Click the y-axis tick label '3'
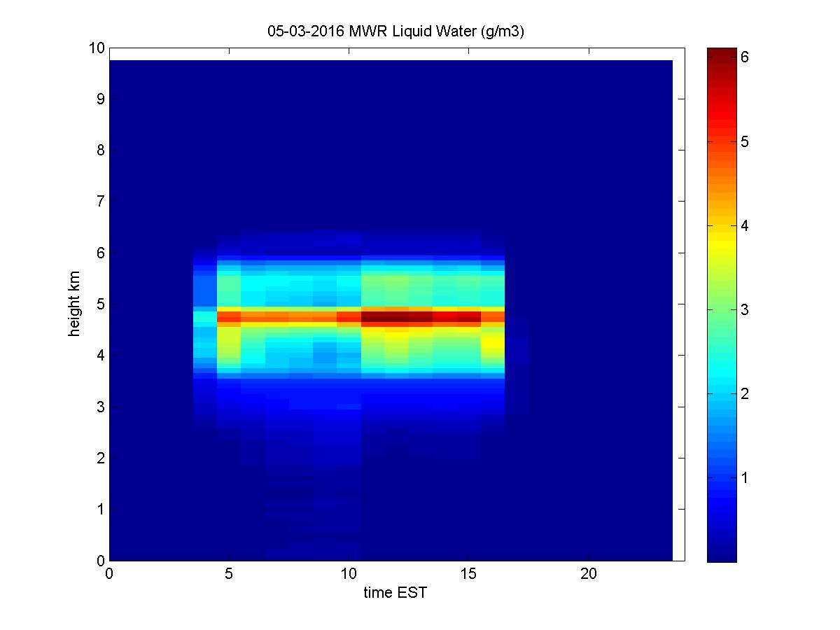The height and width of the screenshot is (630, 840). pyautogui.click(x=101, y=407)
